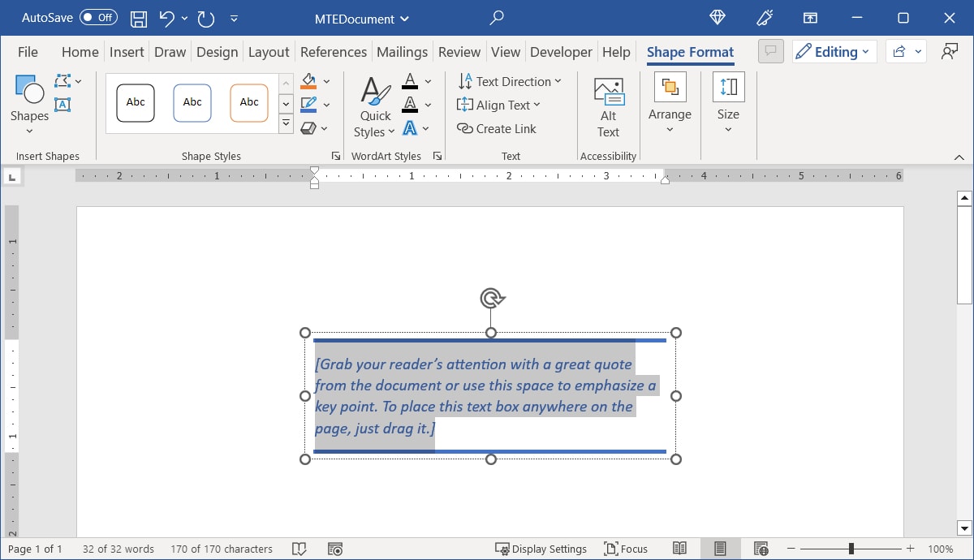Image resolution: width=974 pixels, height=560 pixels.
Task: Click the Shape Outline icon
Action: (x=308, y=104)
